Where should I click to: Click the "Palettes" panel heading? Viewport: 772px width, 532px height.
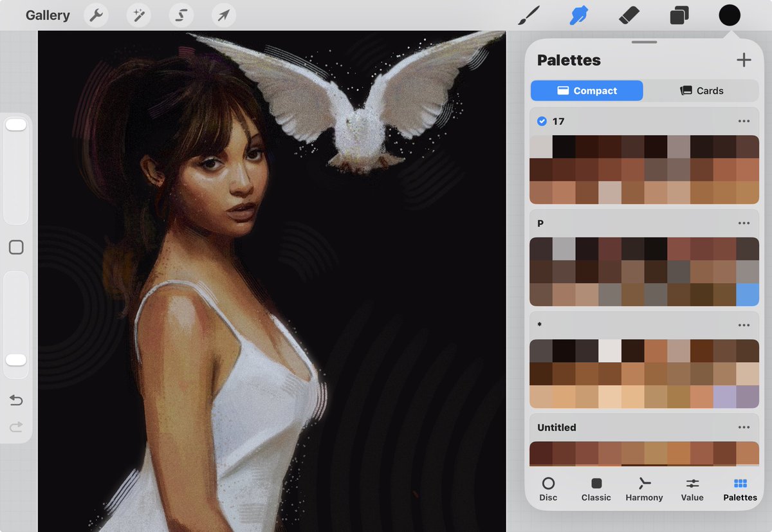click(569, 60)
